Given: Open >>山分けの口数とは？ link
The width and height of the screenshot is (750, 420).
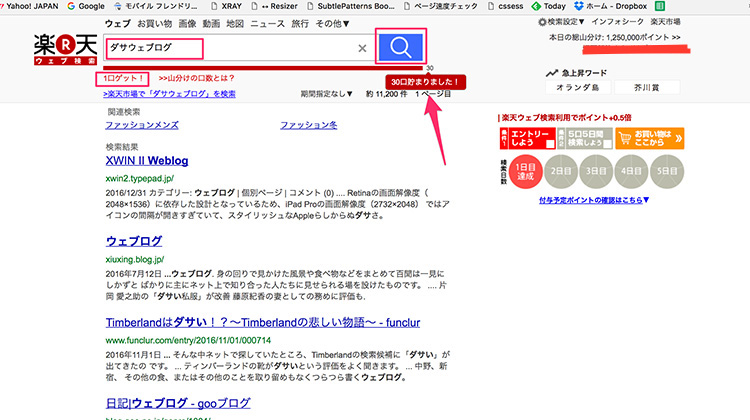Looking at the screenshot, I should [197, 78].
